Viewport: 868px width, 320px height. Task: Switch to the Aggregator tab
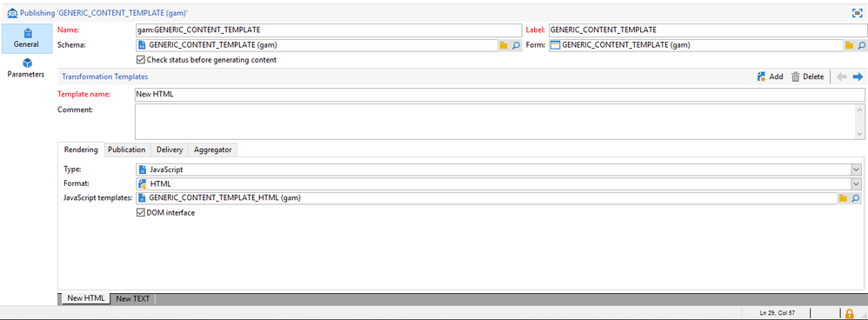coord(212,150)
